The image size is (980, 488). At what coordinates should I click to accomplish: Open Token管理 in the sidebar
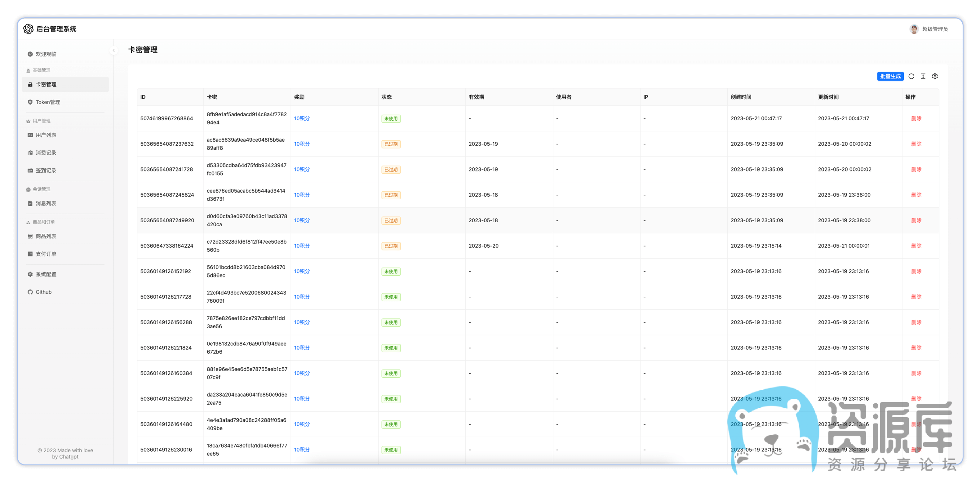click(x=48, y=102)
